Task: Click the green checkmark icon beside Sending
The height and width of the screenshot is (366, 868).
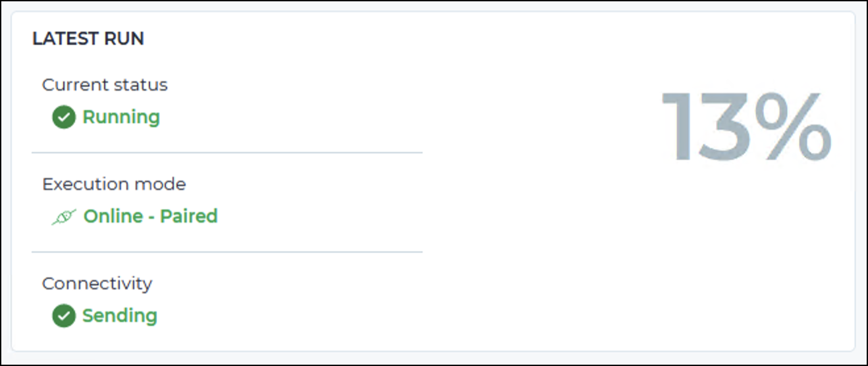Action: tap(64, 316)
